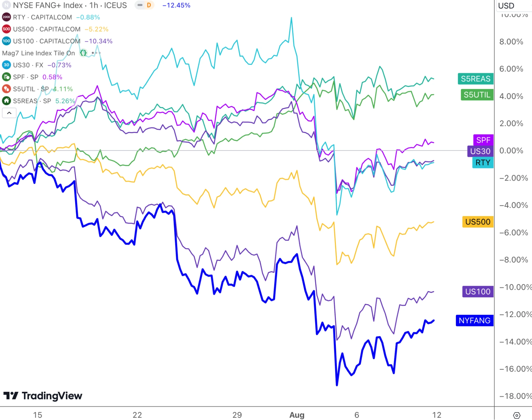Click the TradingView logo link
Screen dimensions: 532x420
43,396
